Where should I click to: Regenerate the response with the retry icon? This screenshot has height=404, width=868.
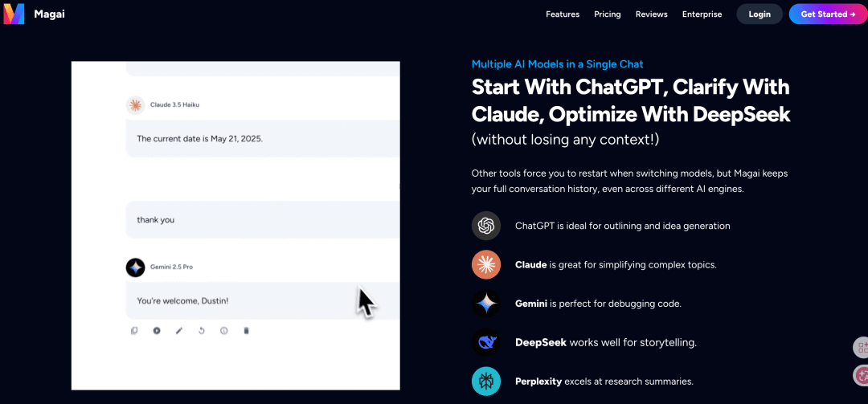[x=202, y=330]
